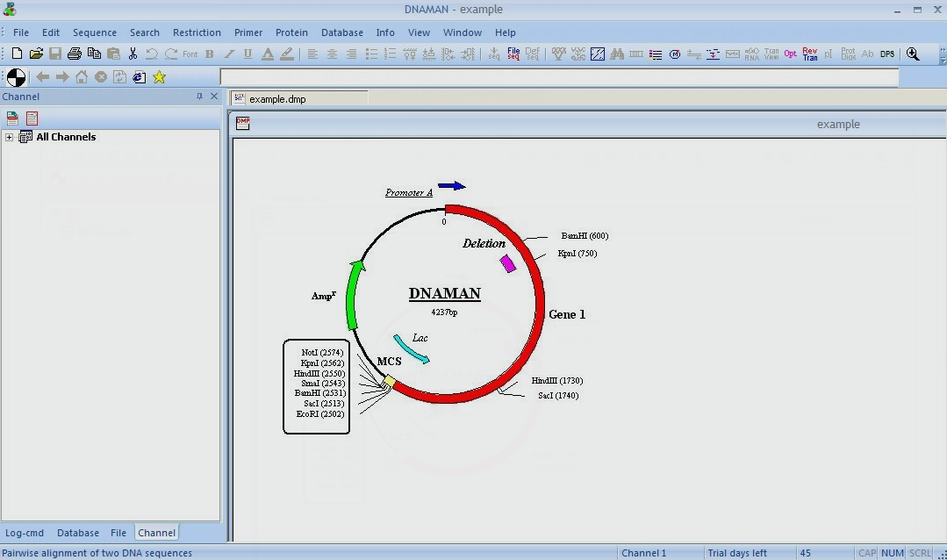
Task: Toggle italic formatting
Action: (229, 54)
